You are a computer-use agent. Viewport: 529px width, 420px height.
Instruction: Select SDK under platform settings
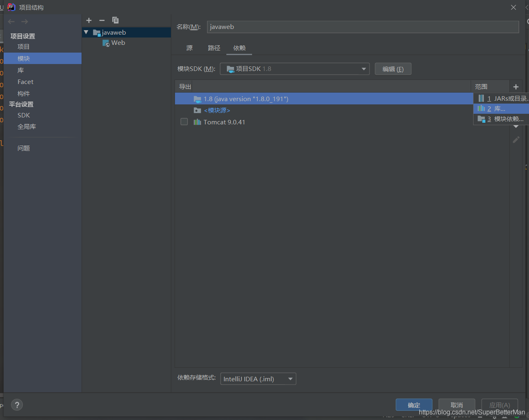24,115
